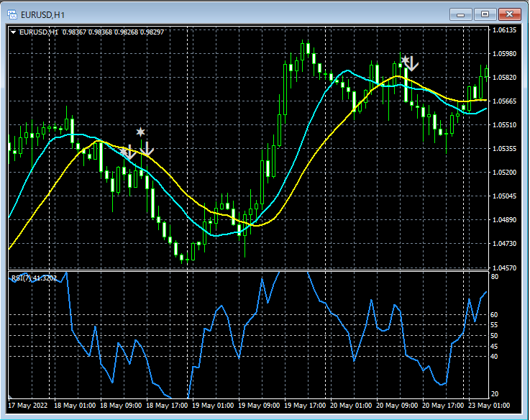Click the 1.05200 price level label
The width and height of the screenshot is (530, 420).
(505, 172)
